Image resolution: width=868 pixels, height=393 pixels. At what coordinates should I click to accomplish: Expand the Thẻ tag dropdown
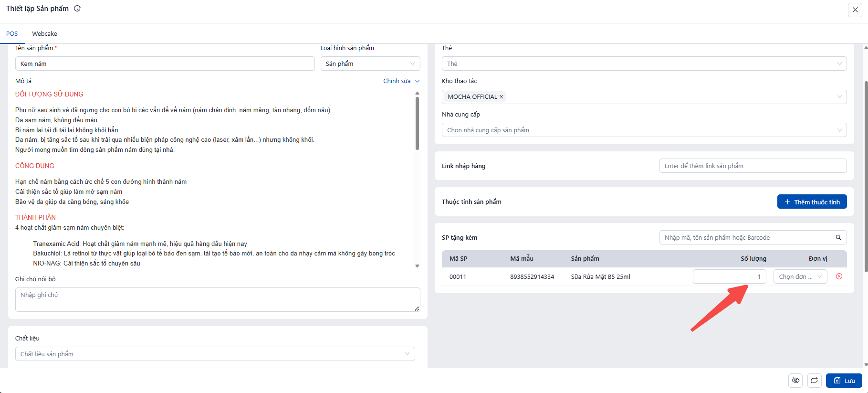pos(644,64)
